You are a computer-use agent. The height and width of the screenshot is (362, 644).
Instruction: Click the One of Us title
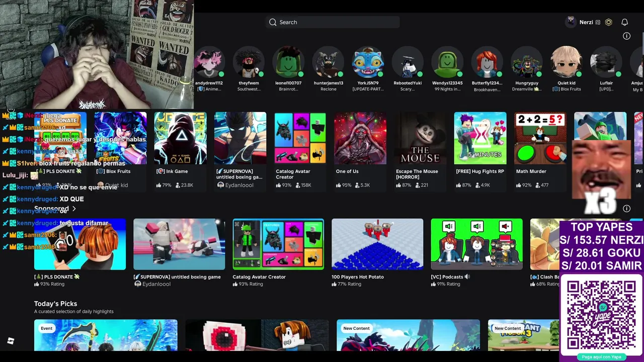(347, 171)
